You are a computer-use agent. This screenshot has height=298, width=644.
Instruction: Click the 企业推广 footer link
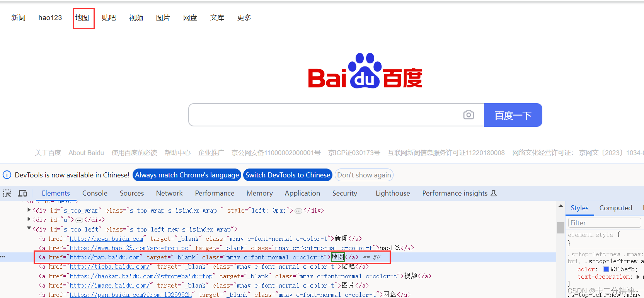coord(211,153)
